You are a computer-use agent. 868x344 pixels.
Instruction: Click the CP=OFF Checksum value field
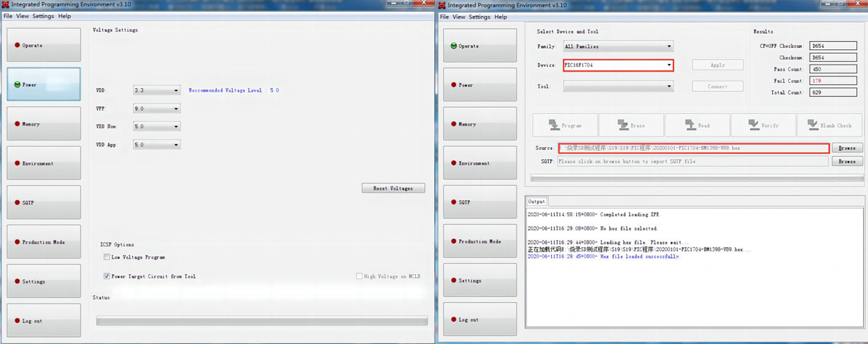833,46
